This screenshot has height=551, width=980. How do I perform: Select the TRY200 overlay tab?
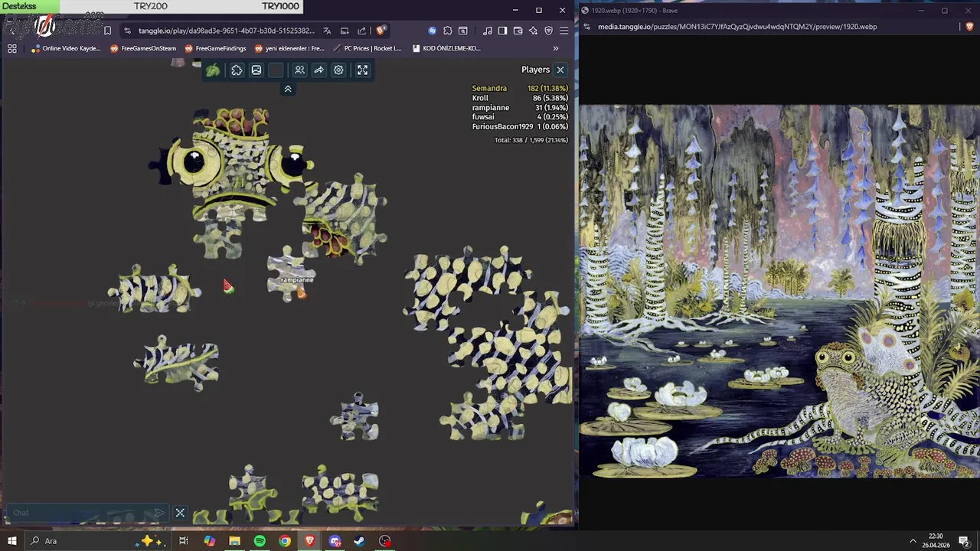[x=151, y=6]
